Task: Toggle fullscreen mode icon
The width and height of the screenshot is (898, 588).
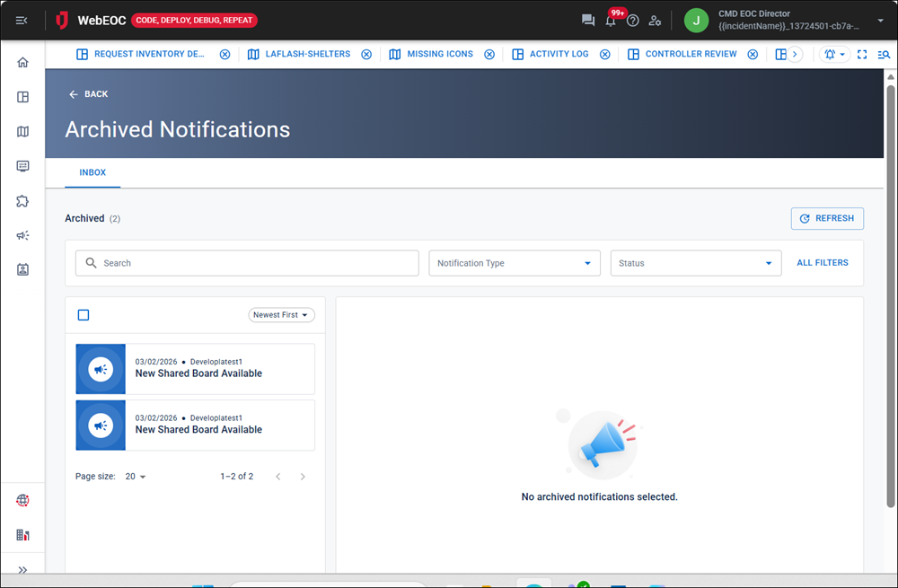Action: (862, 55)
